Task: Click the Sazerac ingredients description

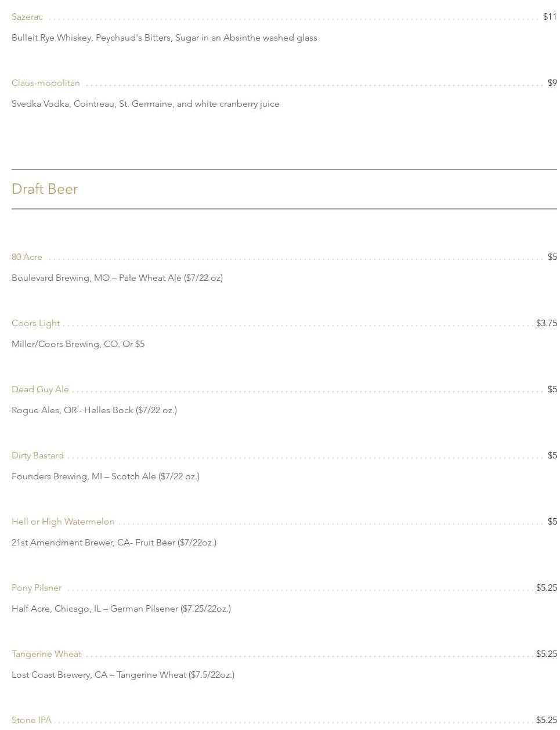Action: (x=164, y=38)
